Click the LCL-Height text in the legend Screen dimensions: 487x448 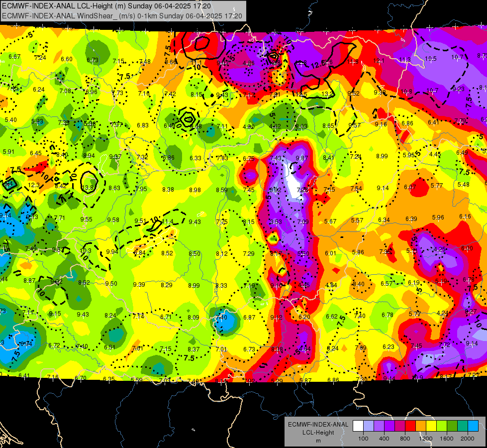tap(318, 433)
